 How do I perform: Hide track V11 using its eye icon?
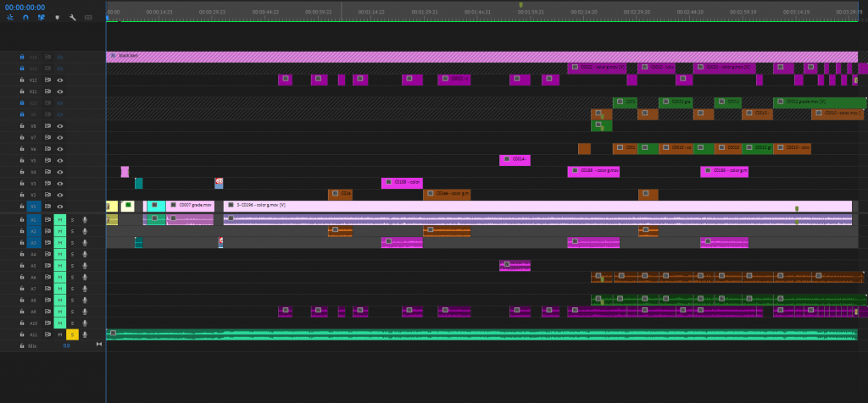pos(60,91)
